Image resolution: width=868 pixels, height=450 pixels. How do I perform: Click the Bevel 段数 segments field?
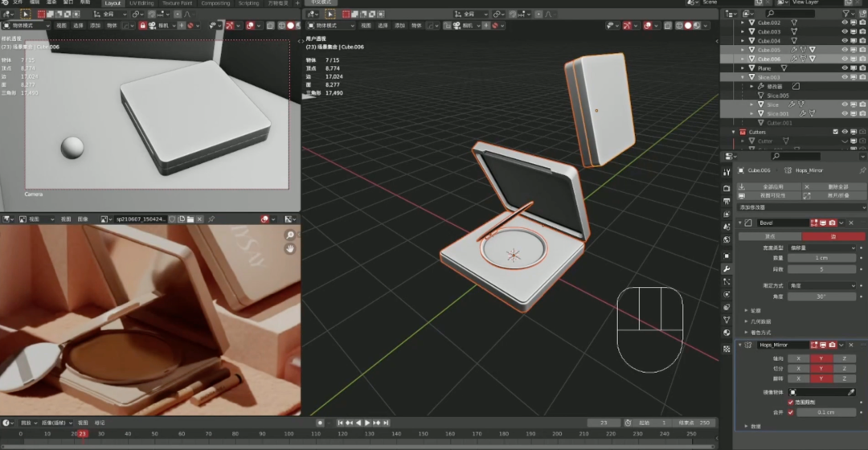(x=821, y=269)
